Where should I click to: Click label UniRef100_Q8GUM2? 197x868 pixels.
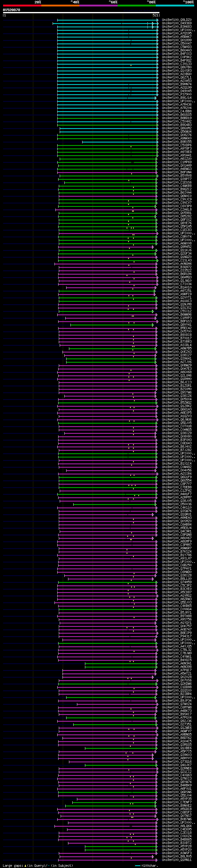[x=177, y=128]
